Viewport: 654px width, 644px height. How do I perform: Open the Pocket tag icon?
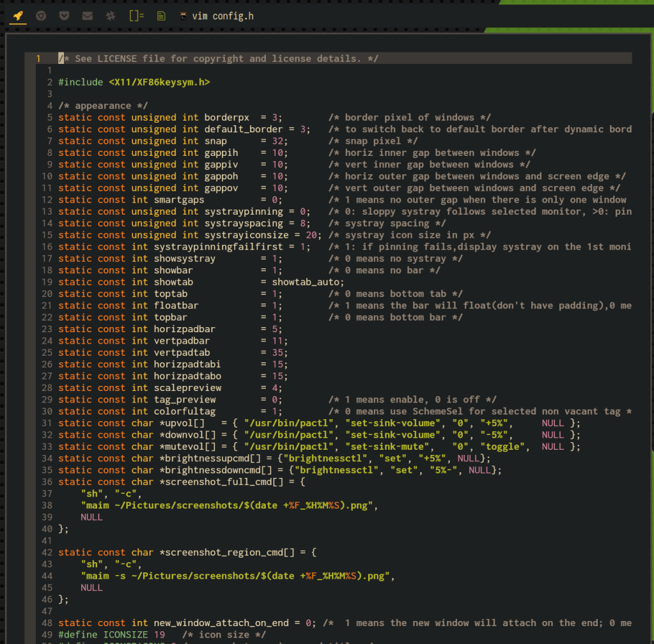point(64,16)
